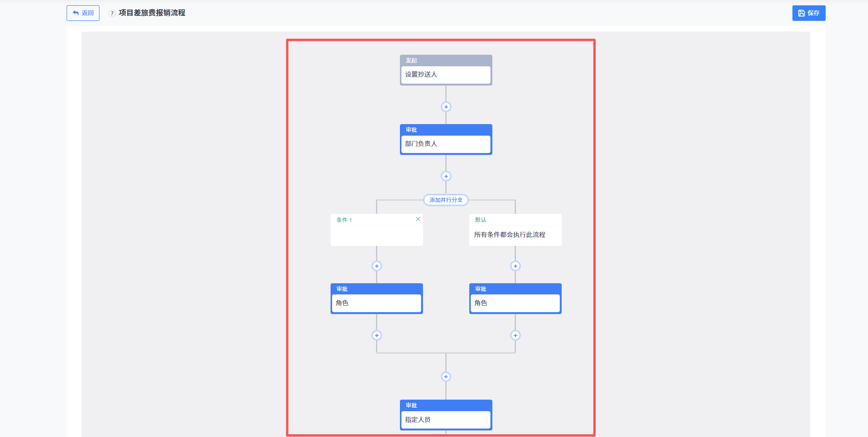
Task: Click plus icon above 指定人员 node
Action: [x=446, y=376]
